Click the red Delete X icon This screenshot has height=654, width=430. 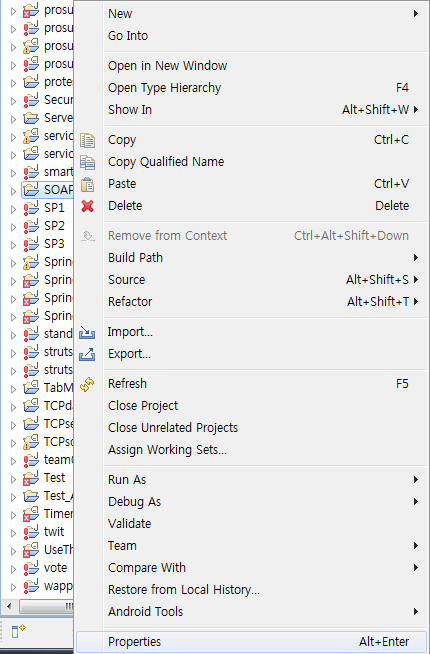[x=88, y=206]
